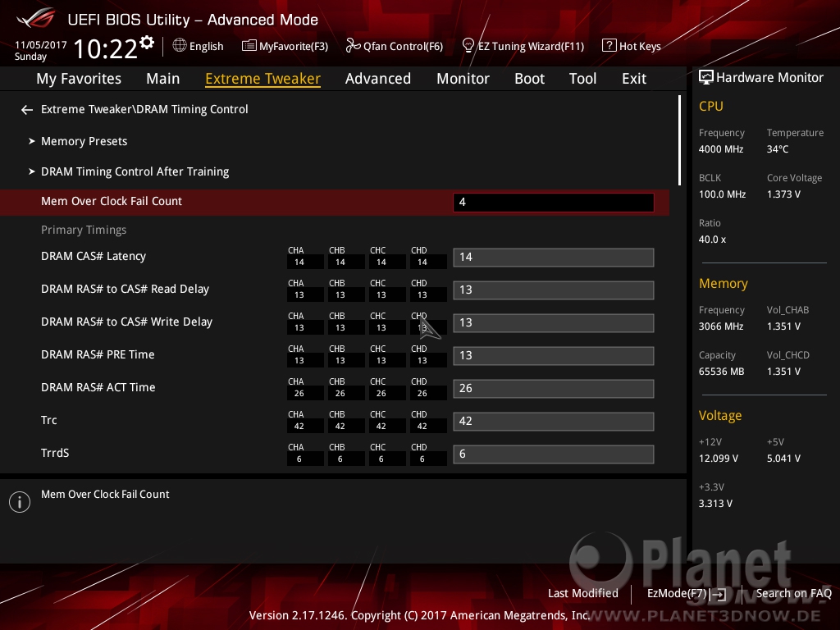Open the Tool tab
Viewport: 840px width, 630px height.
click(x=583, y=79)
